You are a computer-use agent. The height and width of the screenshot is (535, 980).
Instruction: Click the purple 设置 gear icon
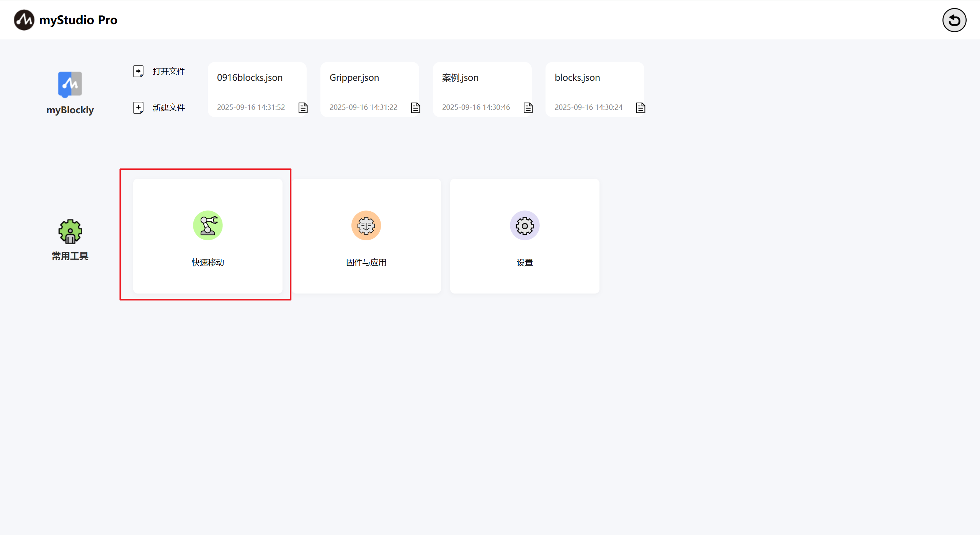pos(524,226)
